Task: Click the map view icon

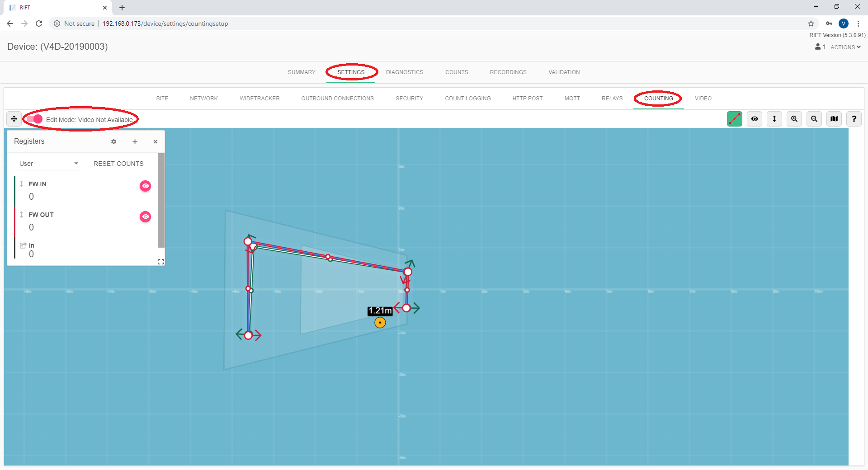Action: [x=834, y=119]
